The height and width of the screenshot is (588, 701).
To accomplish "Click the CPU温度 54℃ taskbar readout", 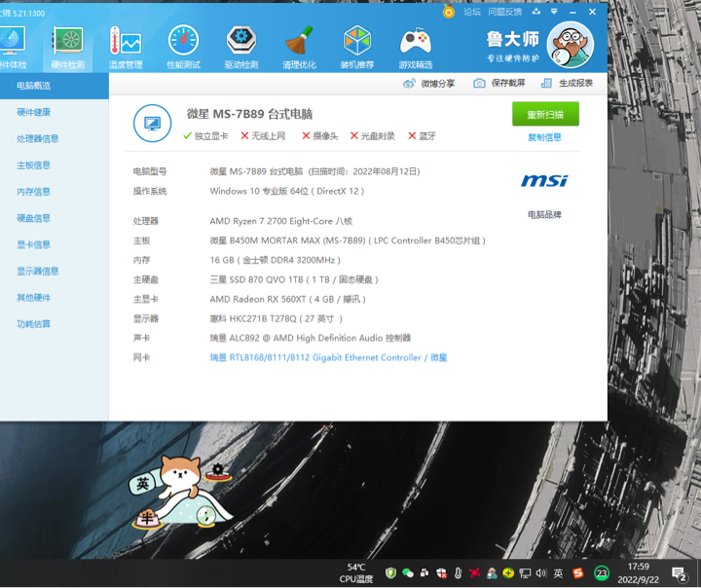I will (356, 573).
